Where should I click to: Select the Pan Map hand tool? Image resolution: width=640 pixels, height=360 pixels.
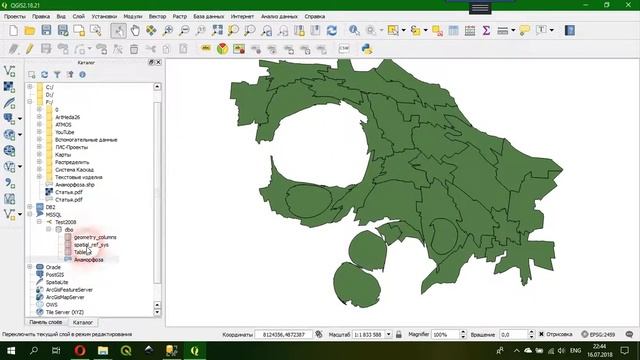point(135,31)
